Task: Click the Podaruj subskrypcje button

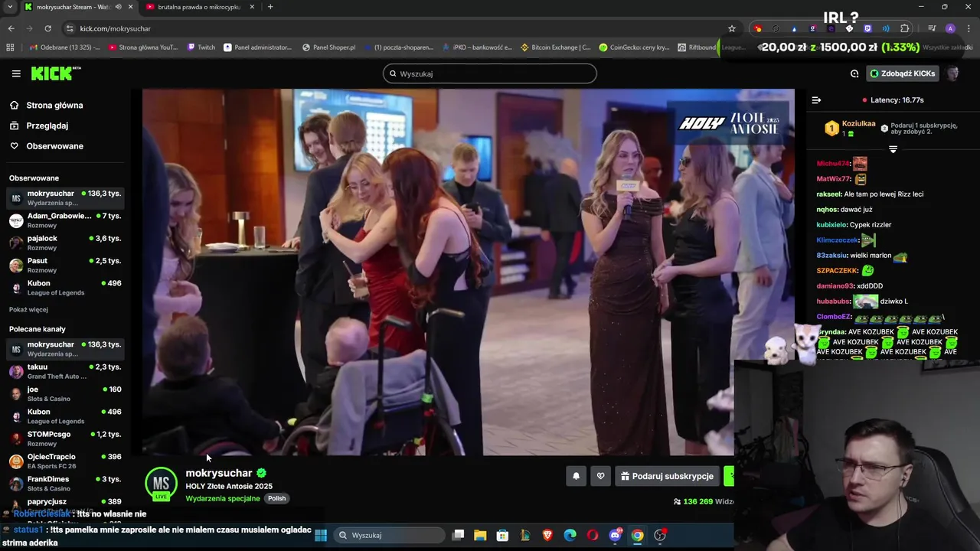Action: click(667, 476)
